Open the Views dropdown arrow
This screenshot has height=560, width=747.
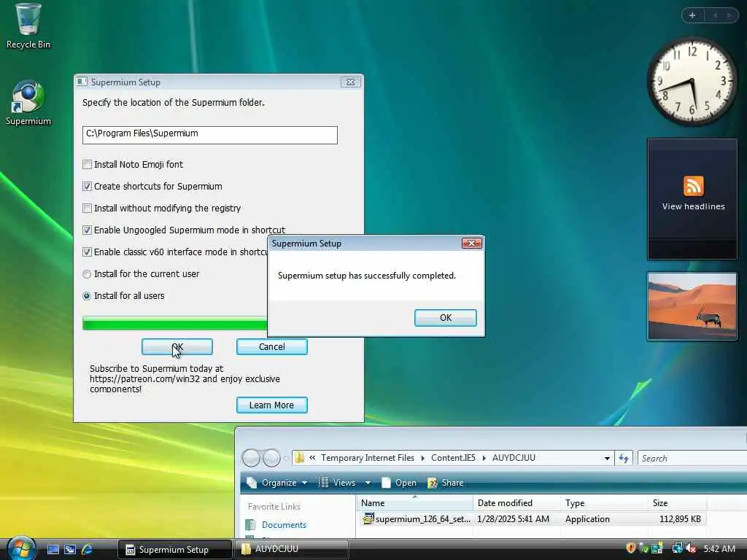coord(368,483)
